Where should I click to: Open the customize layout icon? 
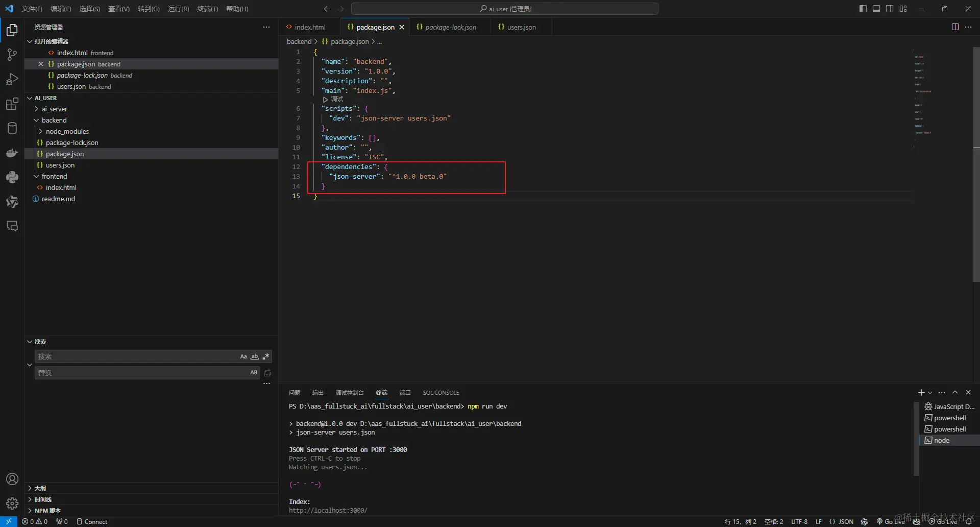(x=903, y=9)
